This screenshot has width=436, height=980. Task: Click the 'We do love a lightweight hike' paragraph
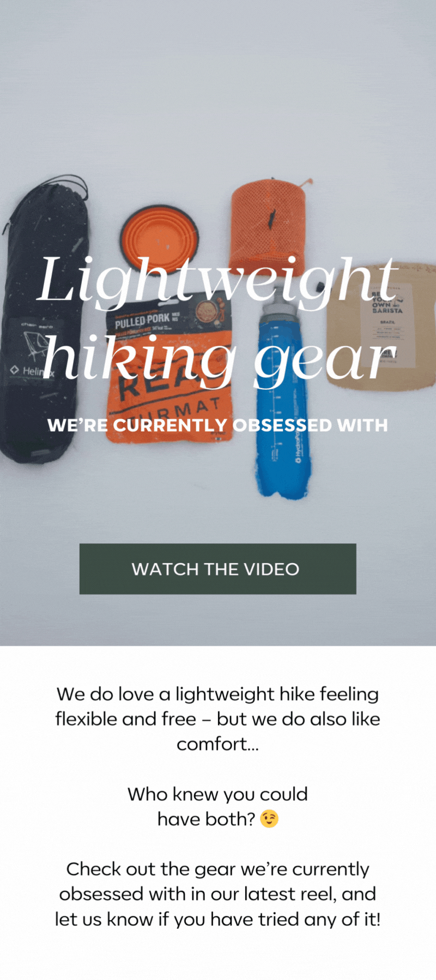click(217, 719)
